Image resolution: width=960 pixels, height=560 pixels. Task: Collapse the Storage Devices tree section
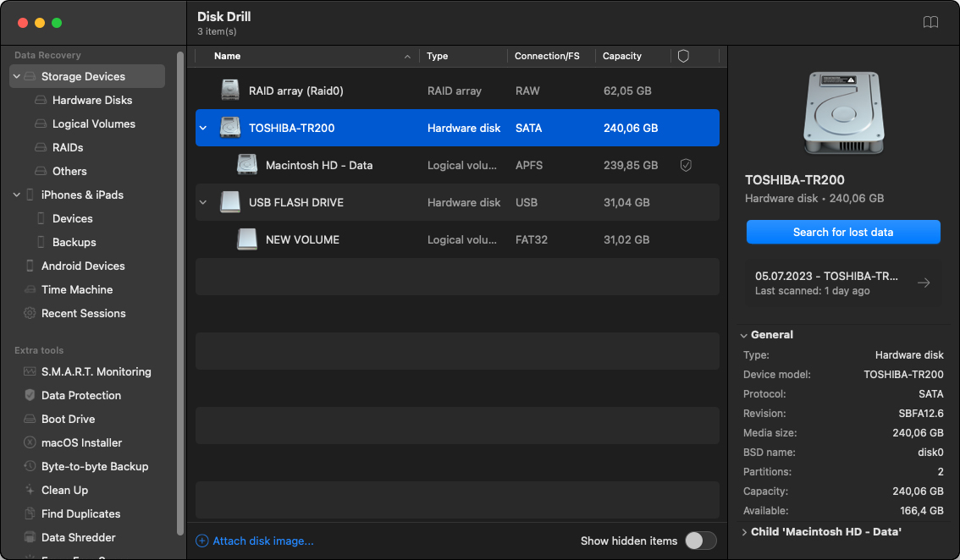point(17,76)
